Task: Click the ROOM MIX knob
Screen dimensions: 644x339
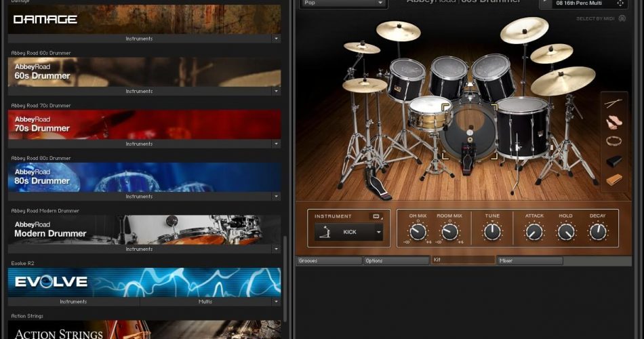Action: point(449,232)
